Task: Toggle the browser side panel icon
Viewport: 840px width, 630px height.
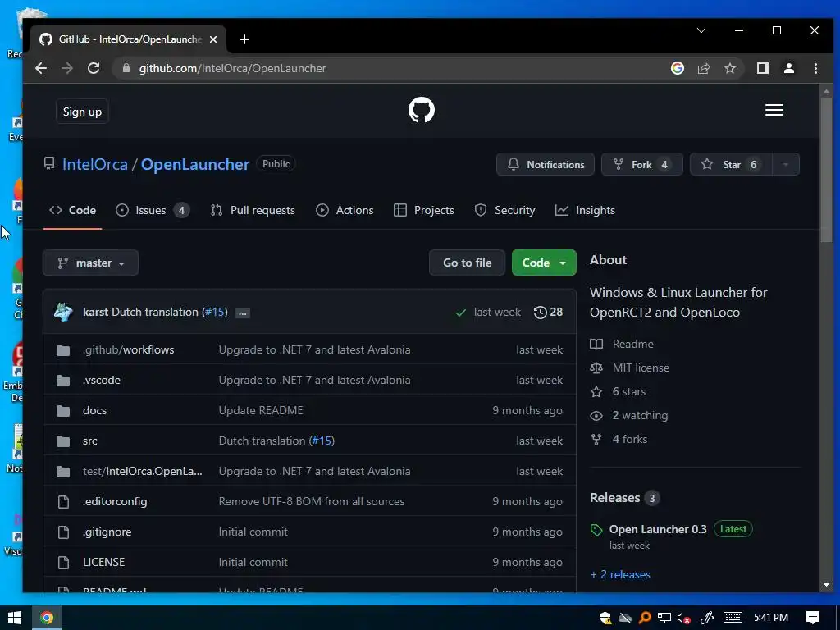Action: (x=762, y=69)
